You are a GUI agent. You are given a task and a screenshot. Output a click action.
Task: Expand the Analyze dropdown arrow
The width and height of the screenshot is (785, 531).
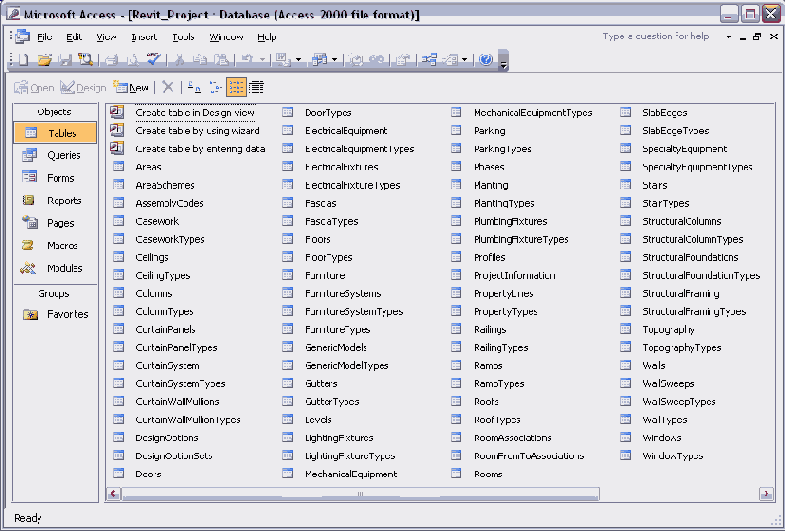click(334, 60)
